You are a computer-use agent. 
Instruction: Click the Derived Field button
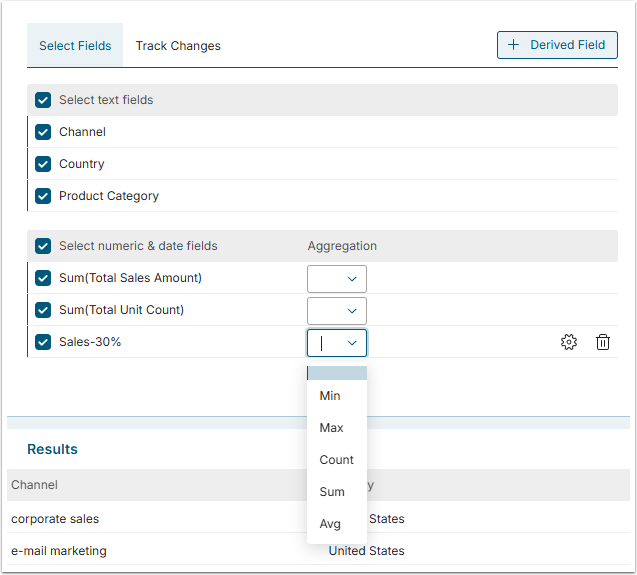[557, 45]
